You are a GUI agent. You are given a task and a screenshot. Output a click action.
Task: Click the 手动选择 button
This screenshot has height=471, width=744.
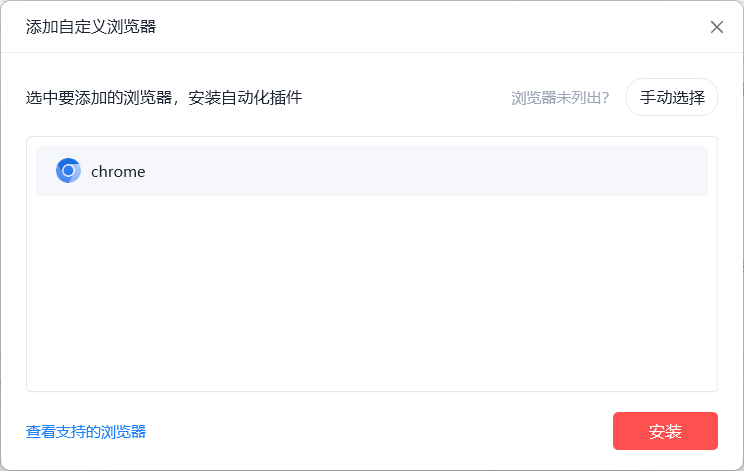672,97
